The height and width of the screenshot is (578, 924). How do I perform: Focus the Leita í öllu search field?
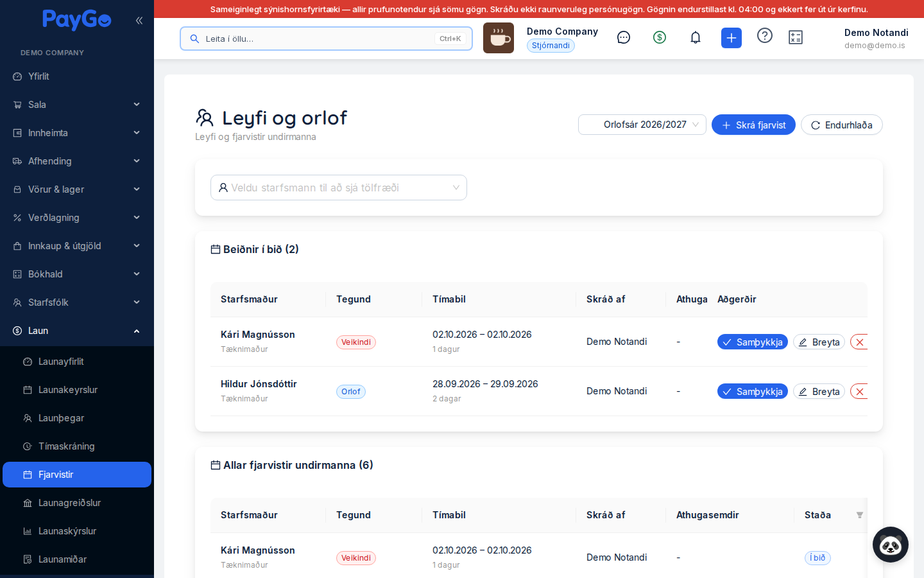tap(326, 39)
